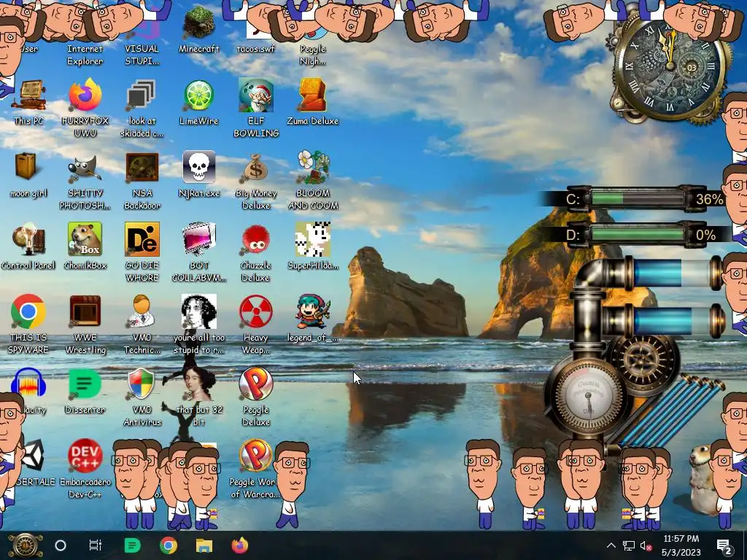Open the GIMP SHITTY PHOTOSH... icon

pos(85,180)
